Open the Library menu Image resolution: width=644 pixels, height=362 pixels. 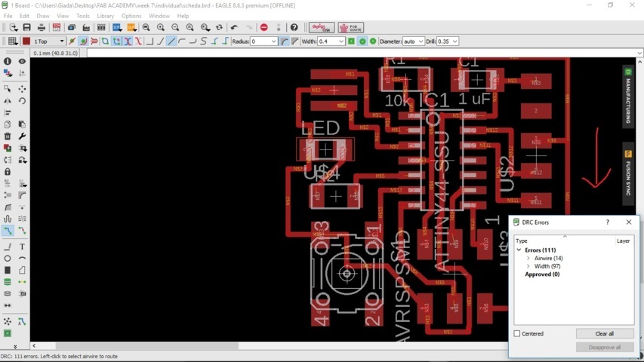pyautogui.click(x=105, y=16)
